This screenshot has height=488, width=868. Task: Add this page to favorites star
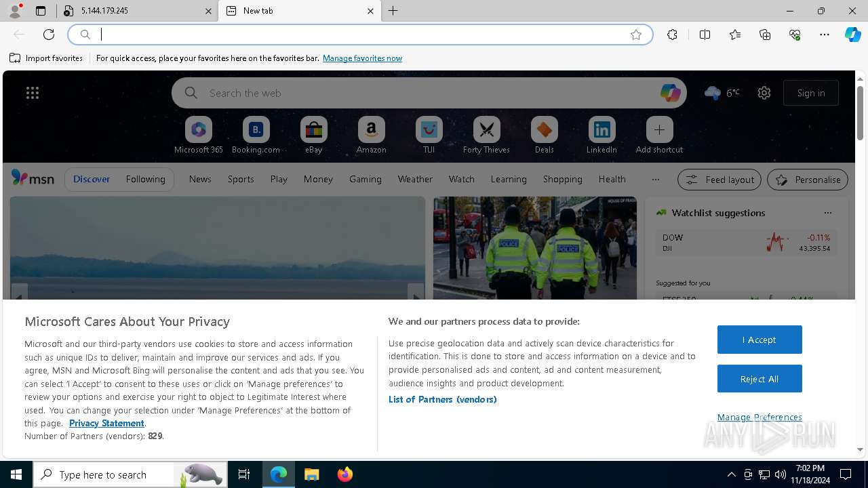point(636,35)
